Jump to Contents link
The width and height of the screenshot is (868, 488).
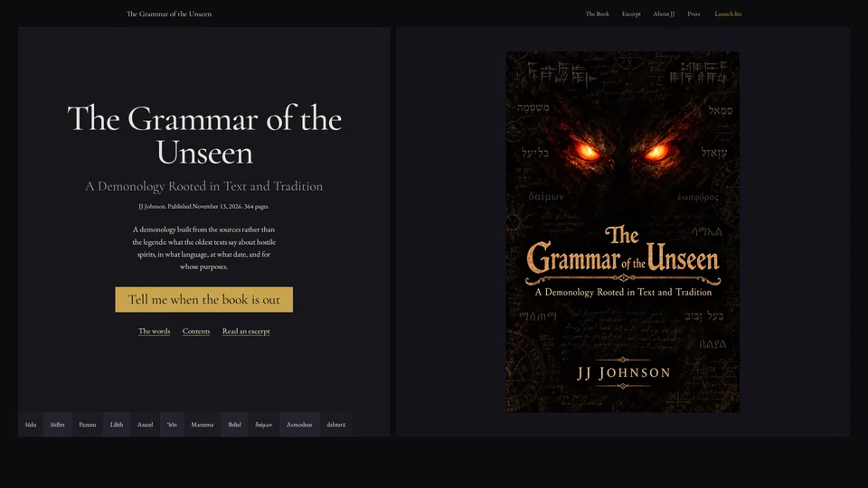click(196, 331)
